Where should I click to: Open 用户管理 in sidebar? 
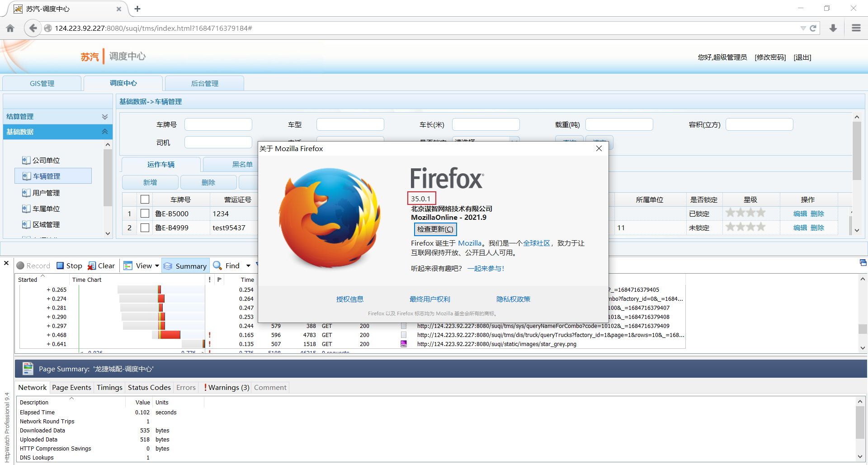pos(41,193)
